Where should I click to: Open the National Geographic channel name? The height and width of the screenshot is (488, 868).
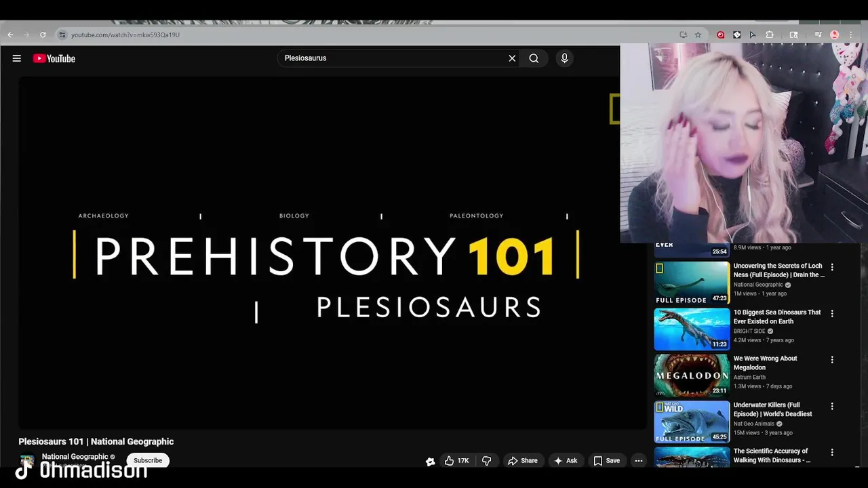point(75,457)
